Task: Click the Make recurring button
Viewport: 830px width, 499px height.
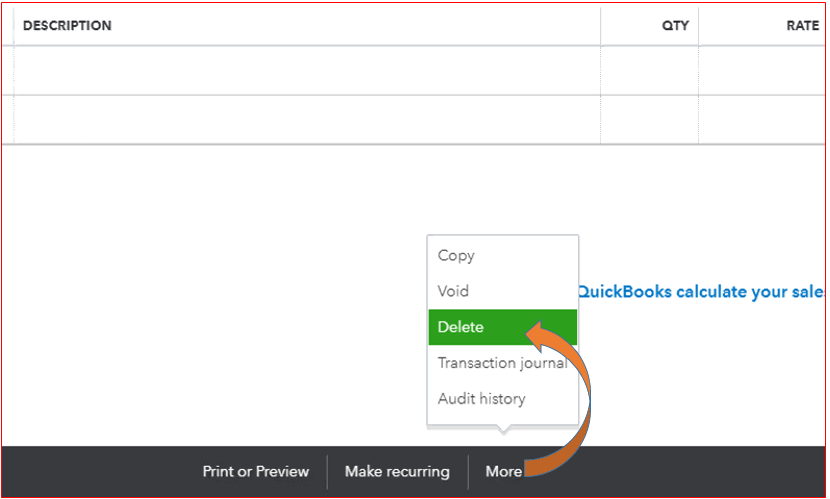Action: click(x=396, y=472)
